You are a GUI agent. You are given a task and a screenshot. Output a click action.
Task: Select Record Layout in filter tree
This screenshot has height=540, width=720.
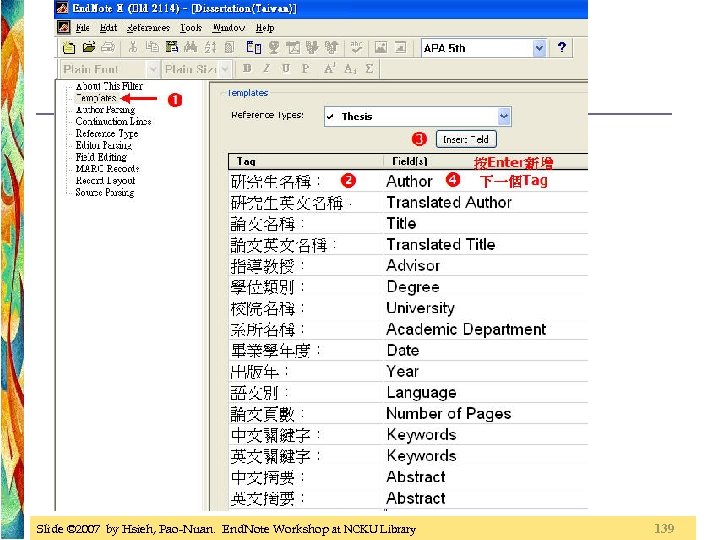[105, 180]
